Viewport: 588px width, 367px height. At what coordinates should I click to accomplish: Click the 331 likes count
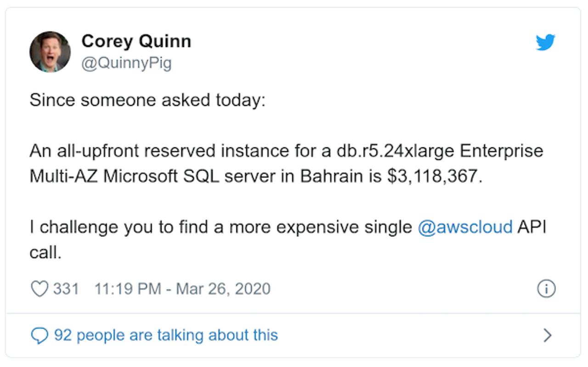point(66,289)
